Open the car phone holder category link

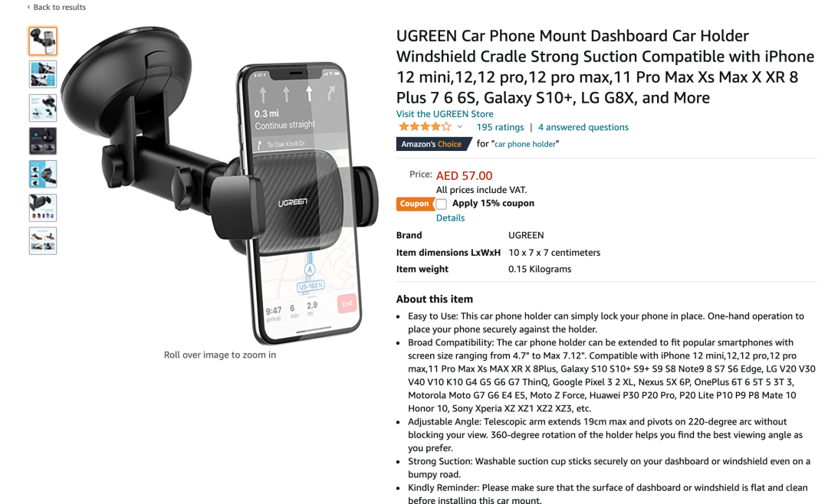(525, 144)
